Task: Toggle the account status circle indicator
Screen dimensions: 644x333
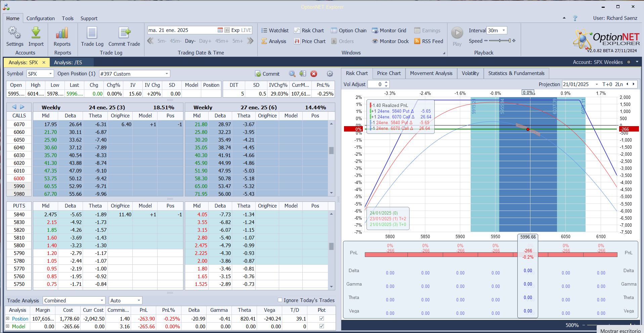Action: (629, 62)
